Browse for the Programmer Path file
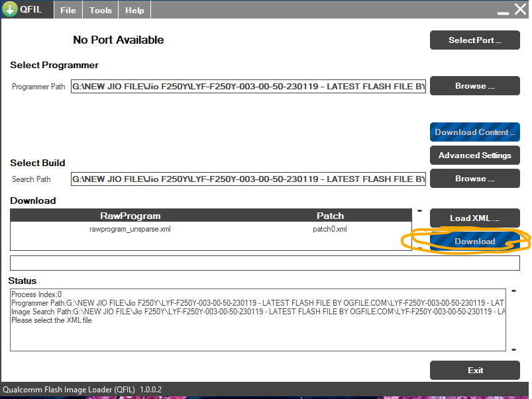 pos(474,86)
